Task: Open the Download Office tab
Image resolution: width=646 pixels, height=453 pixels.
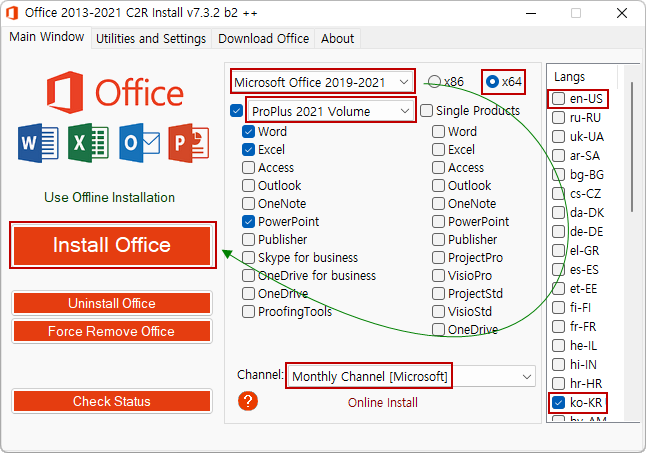Action: click(264, 39)
